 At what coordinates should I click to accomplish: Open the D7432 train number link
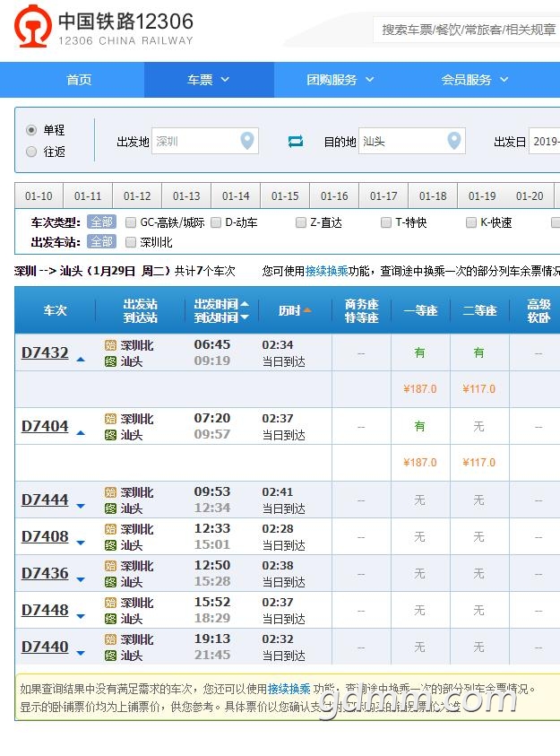(x=46, y=353)
